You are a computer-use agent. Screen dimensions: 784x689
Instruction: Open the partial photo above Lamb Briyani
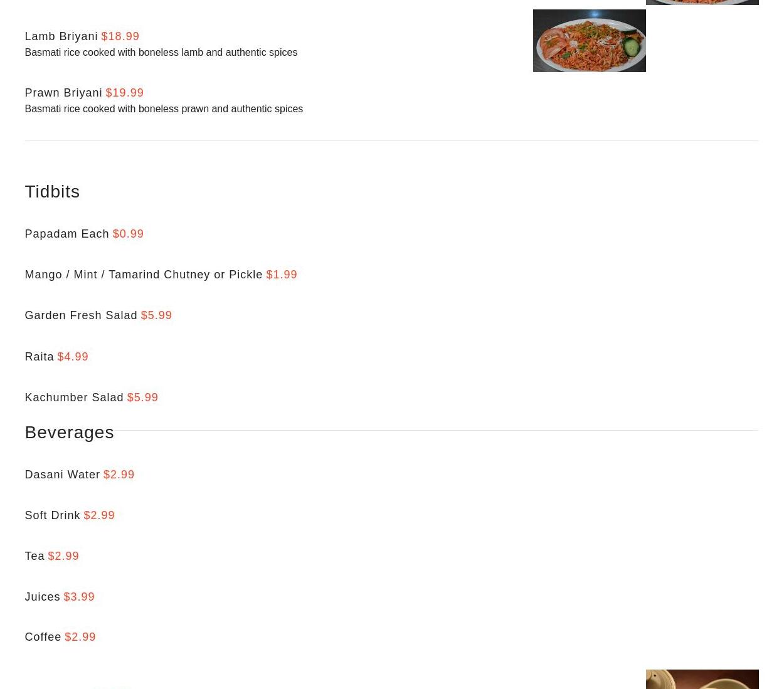tap(702, 3)
